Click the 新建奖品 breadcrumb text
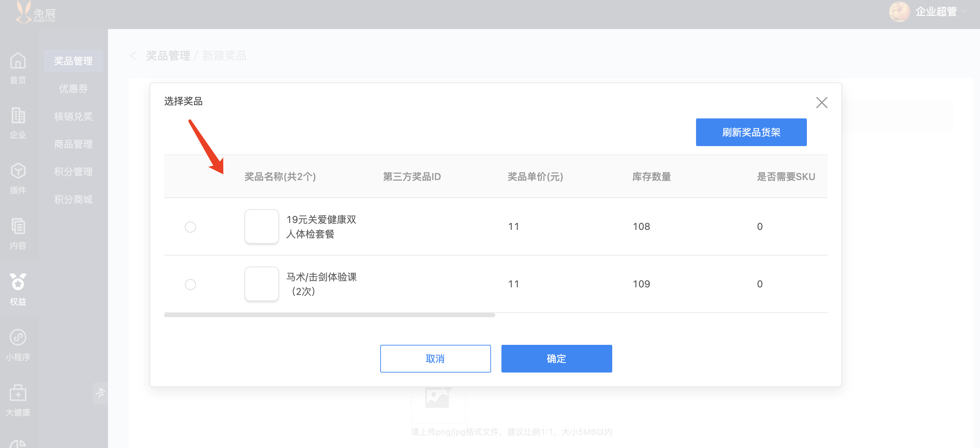Image resolution: width=980 pixels, height=448 pixels. pos(224,56)
